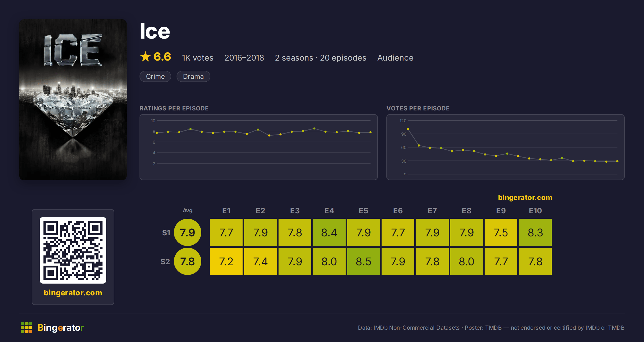This screenshot has height=342, width=644.
Task: Click the QR code image
Action: (x=73, y=250)
